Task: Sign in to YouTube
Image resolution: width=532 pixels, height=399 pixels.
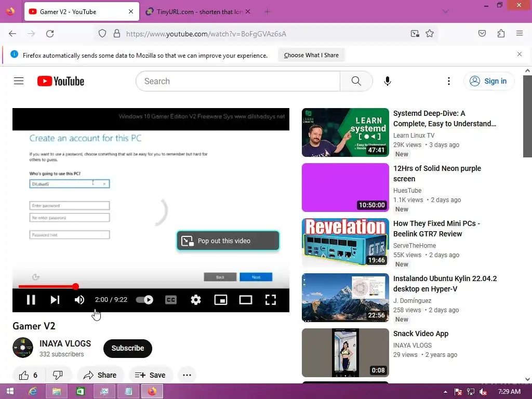Action: (488, 81)
